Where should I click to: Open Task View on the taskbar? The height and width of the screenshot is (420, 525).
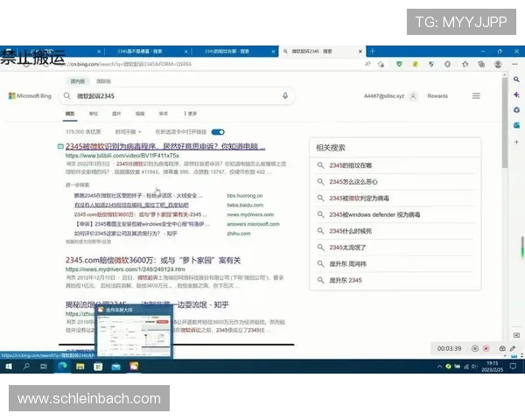[44, 366]
